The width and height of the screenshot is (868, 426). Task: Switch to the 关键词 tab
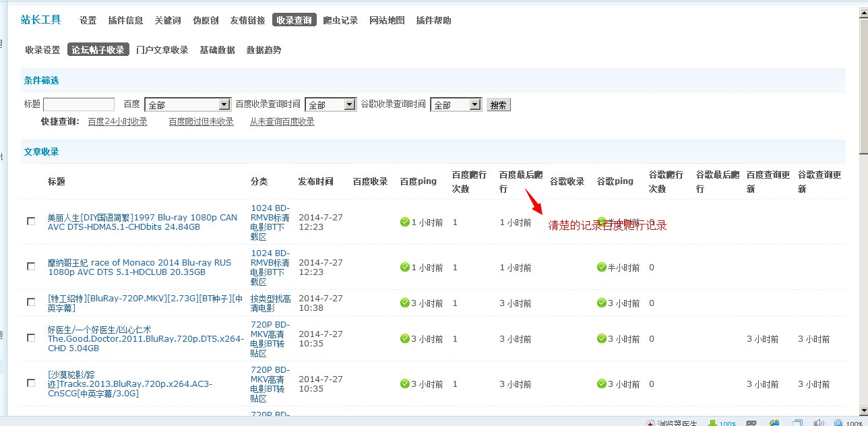tap(168, 20)
